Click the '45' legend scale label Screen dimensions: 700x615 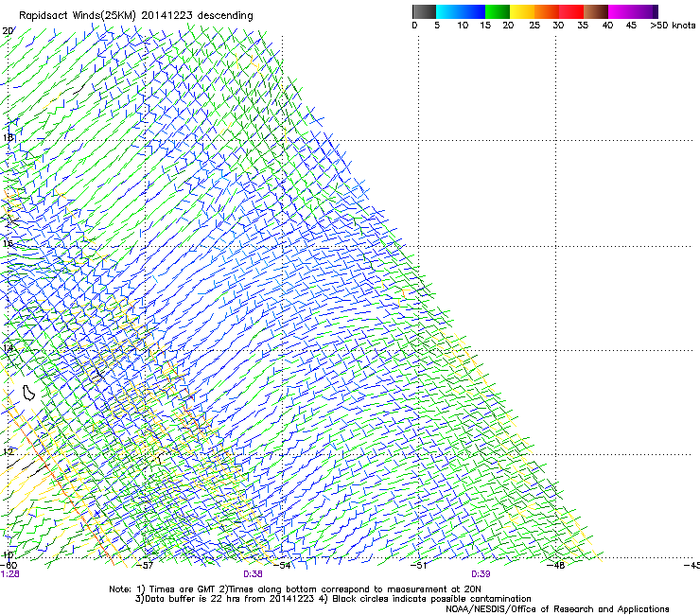coord(631,26)
